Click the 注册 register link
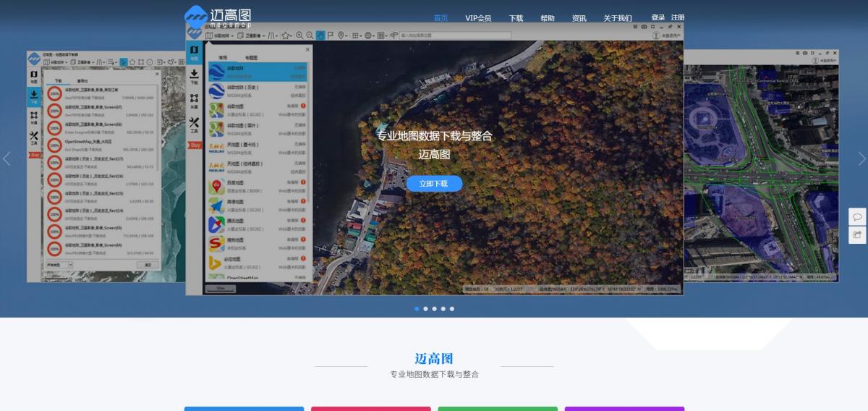Screen dimensions: 868x411 [678, 17]
